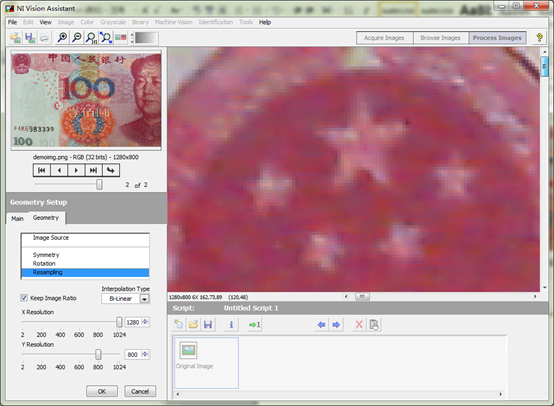
Task: Click the Y Resolution stepper arrows
Action: coord(145,354)
